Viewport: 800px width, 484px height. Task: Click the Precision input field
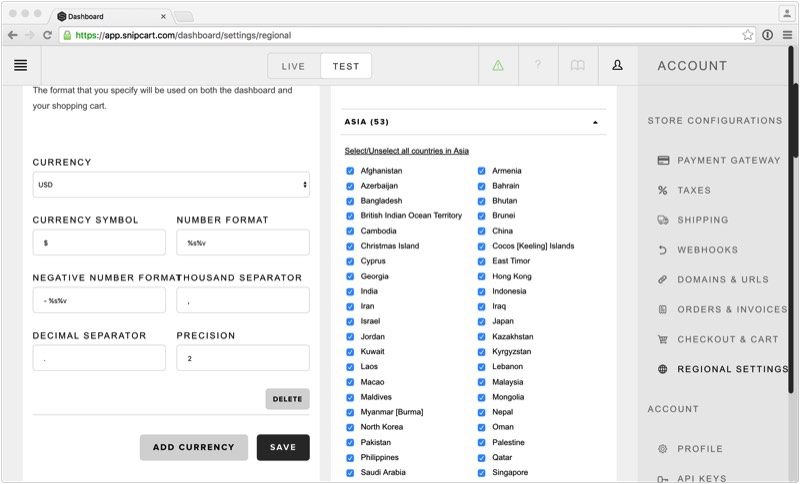click(243, 358)
